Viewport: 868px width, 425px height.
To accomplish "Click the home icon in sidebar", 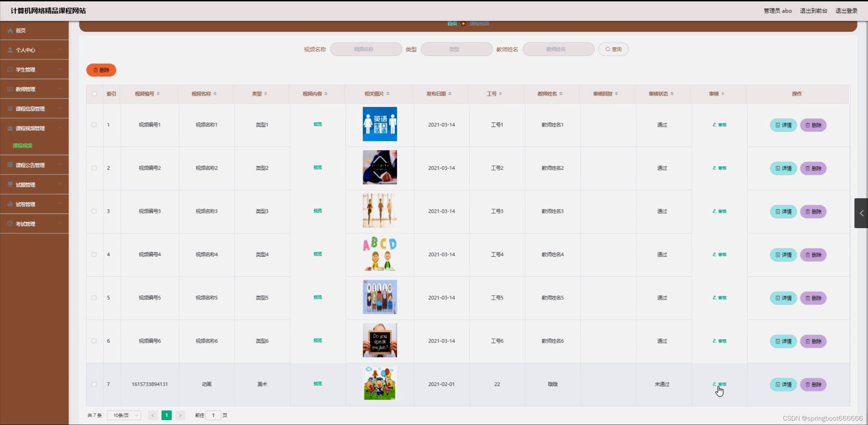I will 10,31.
